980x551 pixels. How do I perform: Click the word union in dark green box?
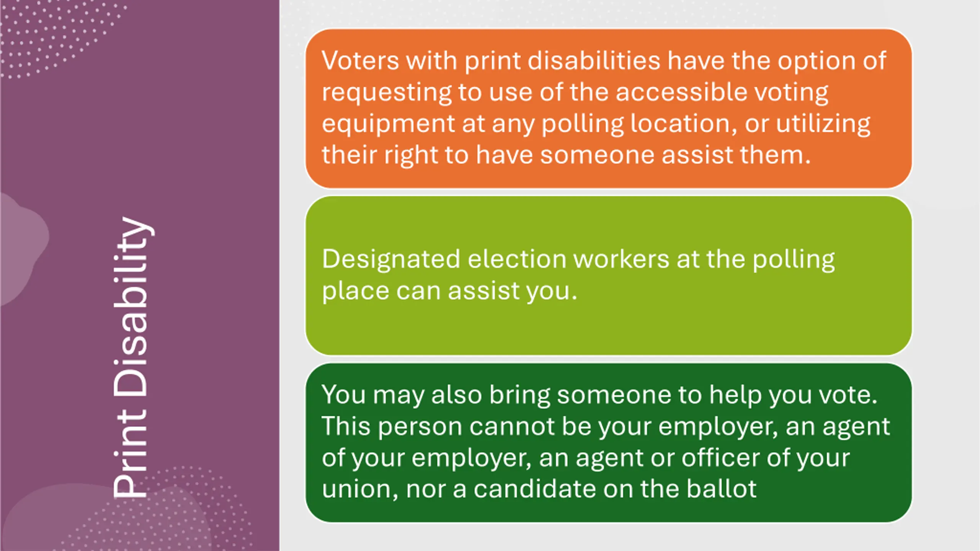pyautogui.click(x=360, y=490)
